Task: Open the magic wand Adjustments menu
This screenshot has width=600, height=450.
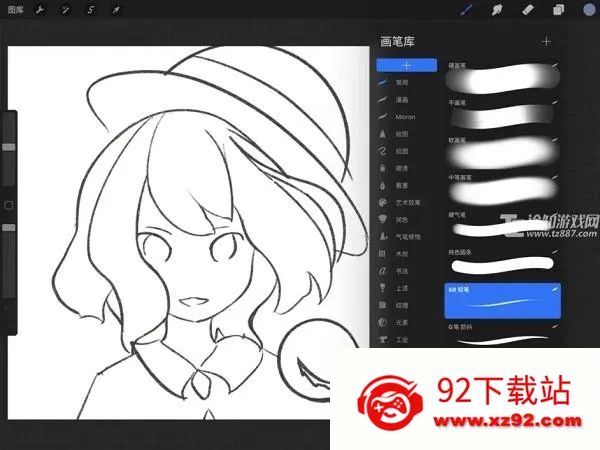Action: coord(65,10)
